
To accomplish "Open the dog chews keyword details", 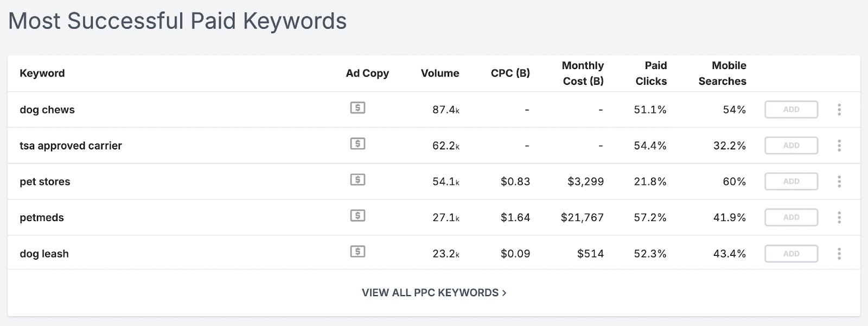I will [x=47, y=109].
